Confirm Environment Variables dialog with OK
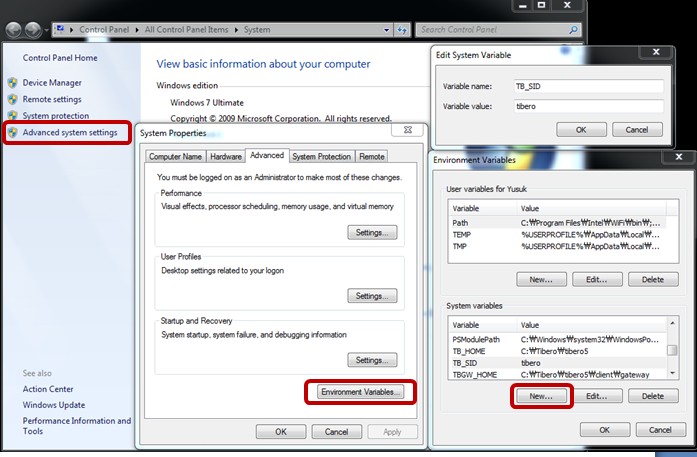The height and width of the screenshot is (457, 697). (x=605, y=429)
